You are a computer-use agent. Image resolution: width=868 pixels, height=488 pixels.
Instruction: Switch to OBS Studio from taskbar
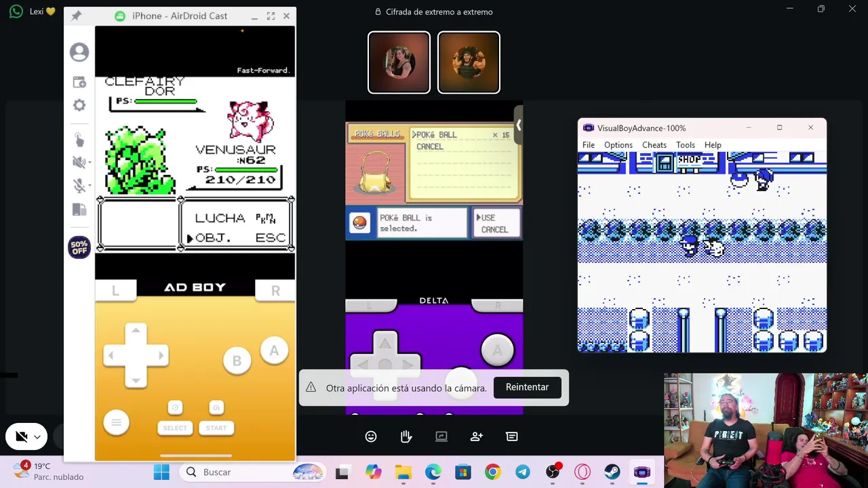click(x=553, y=472)
